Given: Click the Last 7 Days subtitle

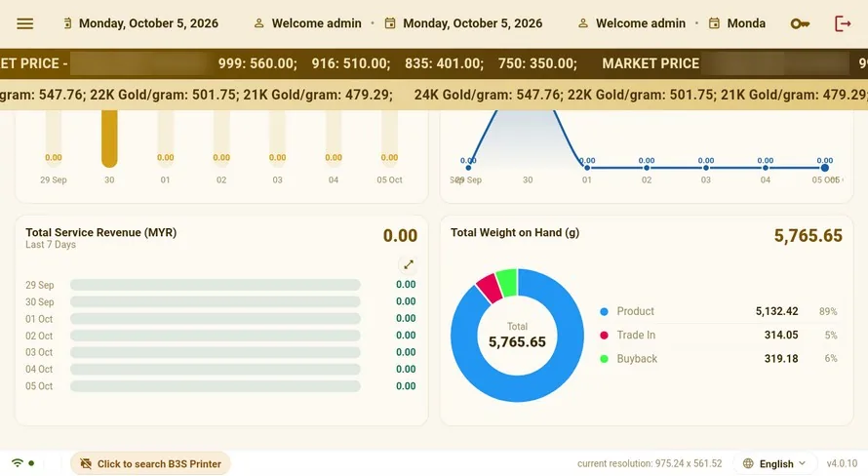Looking at the screenshot, I should 51,245.
